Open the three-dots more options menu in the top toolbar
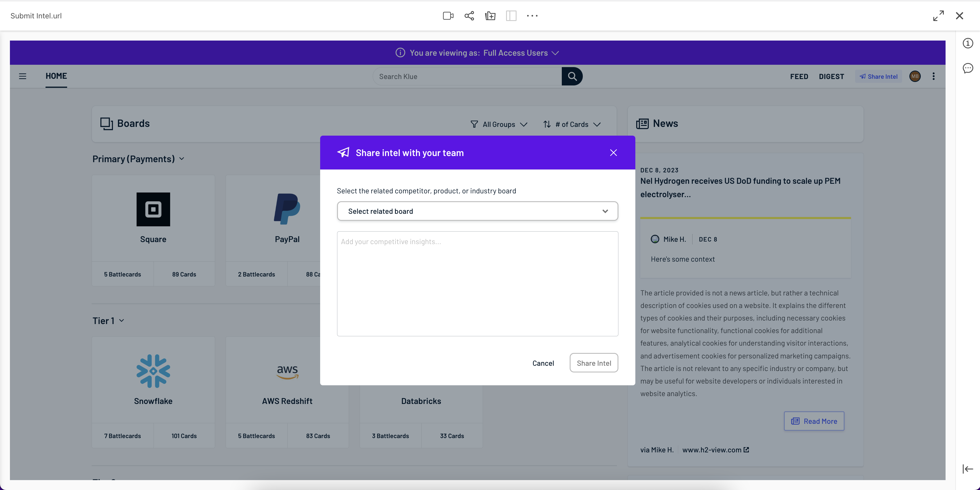 [x=532, y=15]
